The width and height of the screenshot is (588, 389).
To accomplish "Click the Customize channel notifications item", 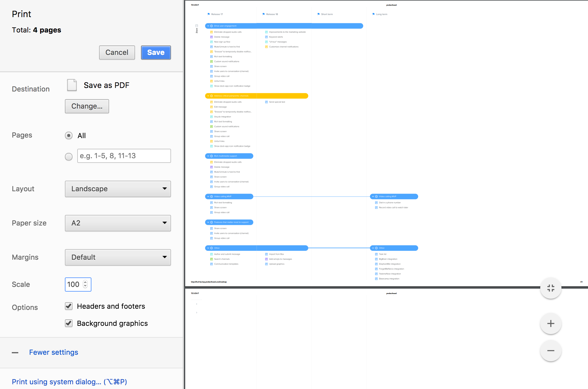I will (282, 47).
